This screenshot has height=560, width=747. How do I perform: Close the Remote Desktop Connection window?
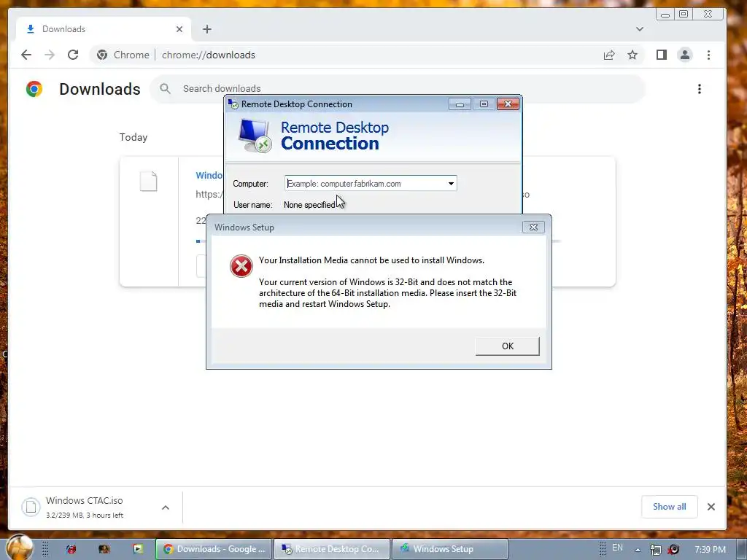coord(508,104)
